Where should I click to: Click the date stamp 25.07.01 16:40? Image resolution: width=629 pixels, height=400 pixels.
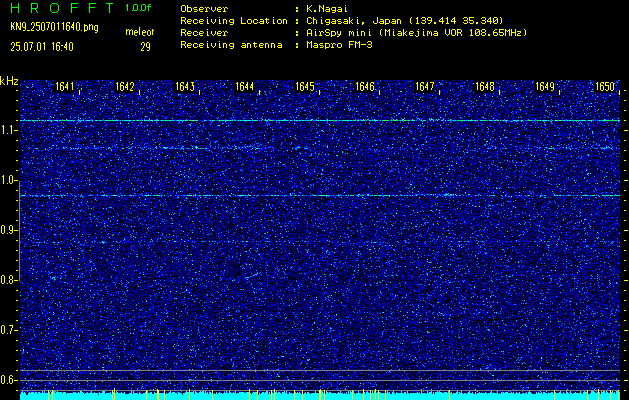tap(42, 47)
